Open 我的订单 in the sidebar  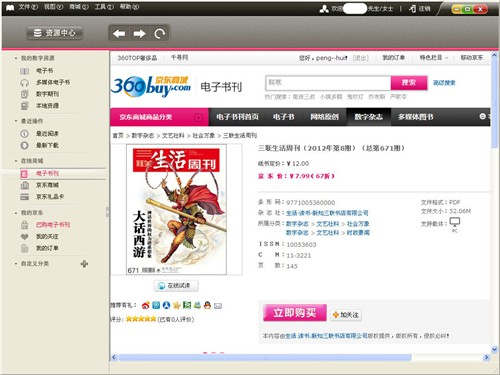click(x=47, y=248)
